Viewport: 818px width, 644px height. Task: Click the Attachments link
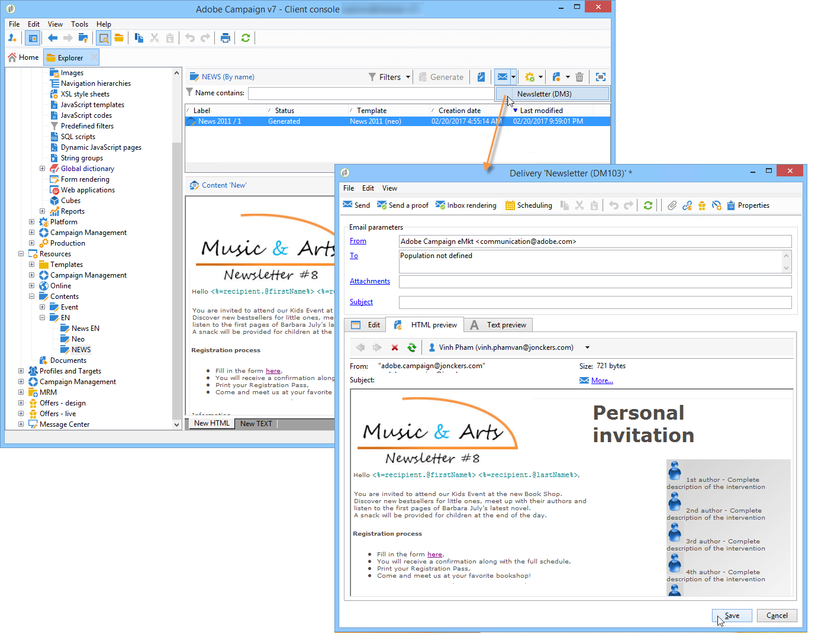tap(370, 281)
